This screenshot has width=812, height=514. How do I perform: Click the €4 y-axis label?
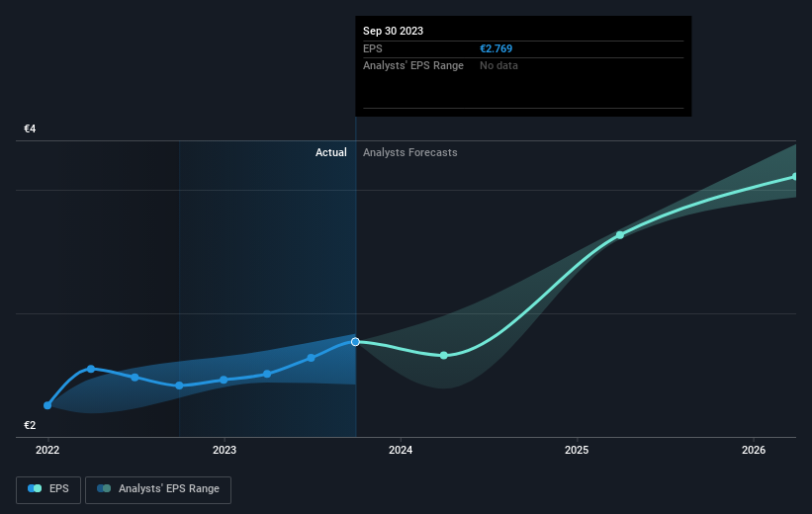(30, 128)
